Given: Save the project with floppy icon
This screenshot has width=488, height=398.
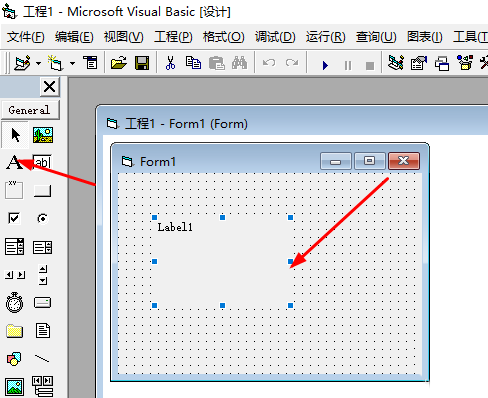Looking at the screenshot, I should point(142,63).
